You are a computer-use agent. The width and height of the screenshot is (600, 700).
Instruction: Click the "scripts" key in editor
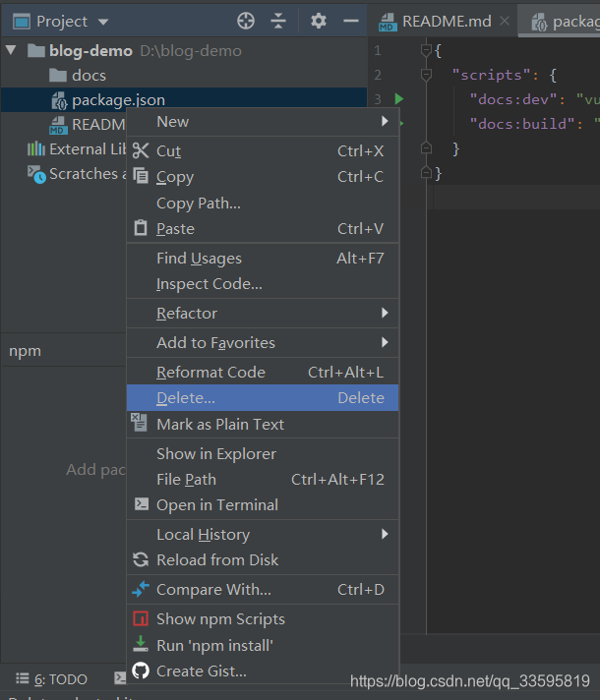(492, 75)
